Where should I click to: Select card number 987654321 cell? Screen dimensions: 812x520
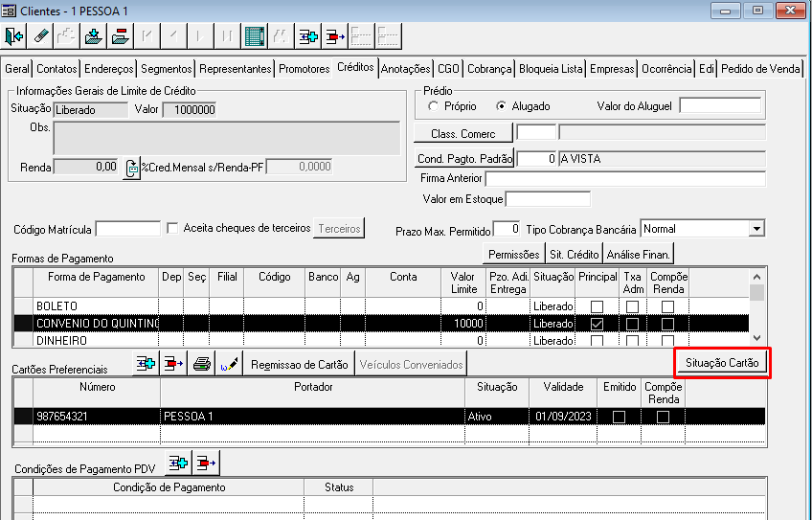[97, 417]
